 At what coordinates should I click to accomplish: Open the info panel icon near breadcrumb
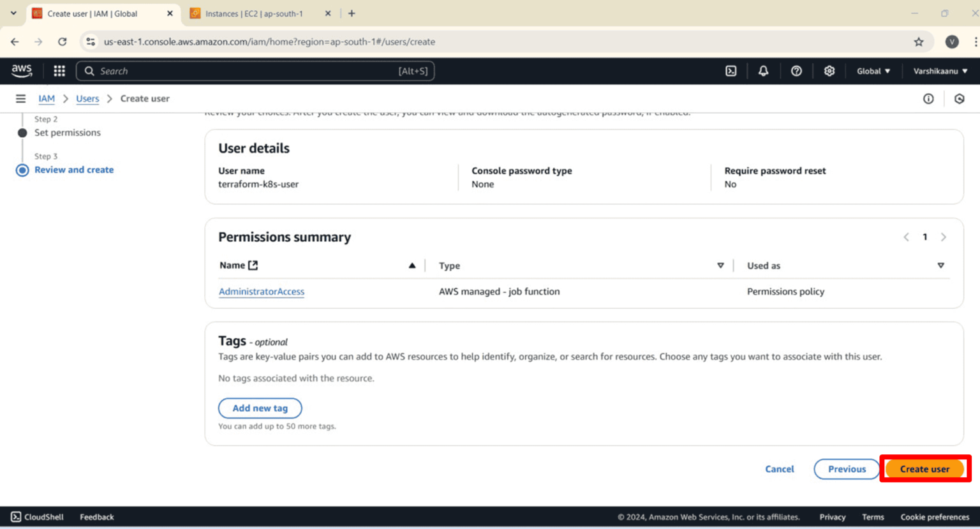click(x=928, y=98)
